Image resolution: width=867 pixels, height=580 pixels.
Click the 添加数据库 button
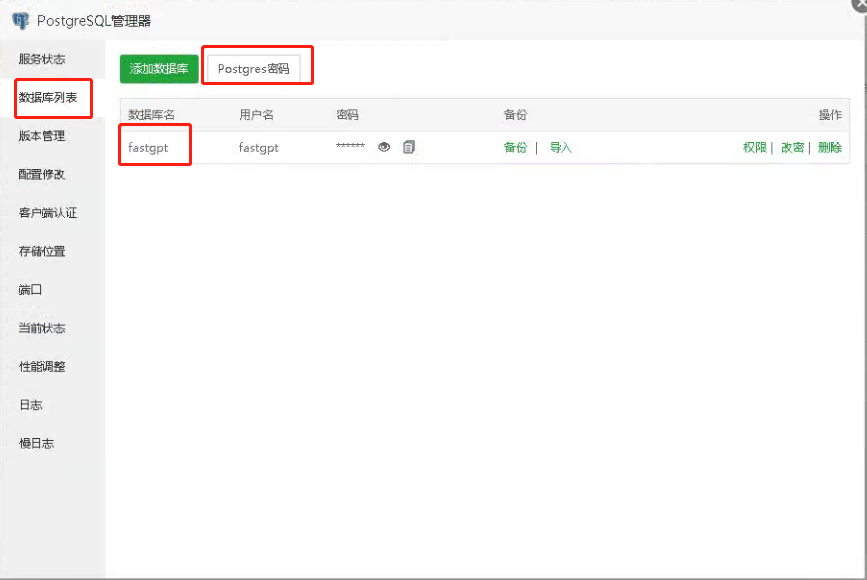point(159,69)
